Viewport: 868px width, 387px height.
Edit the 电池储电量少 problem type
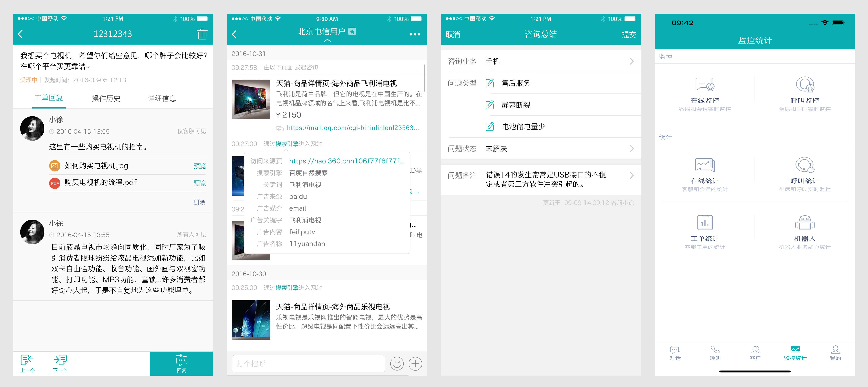490,127
